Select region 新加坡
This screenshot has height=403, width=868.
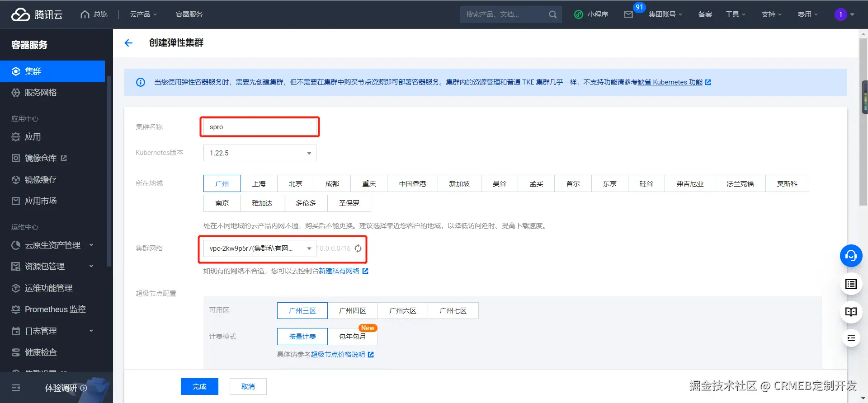[459, 184]
